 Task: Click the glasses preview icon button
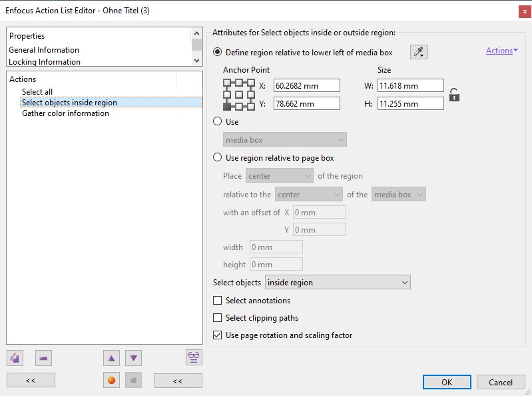point(194,357)
